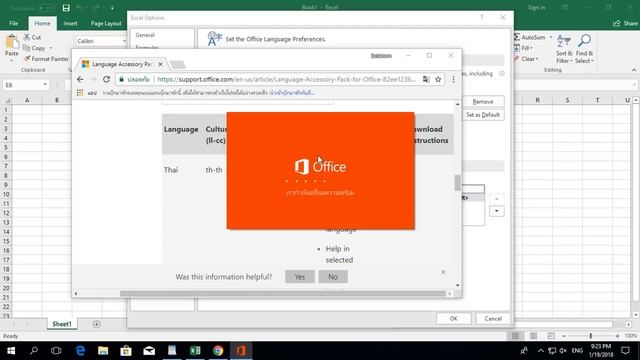Click the system tray volume icon

pos(563,350)
